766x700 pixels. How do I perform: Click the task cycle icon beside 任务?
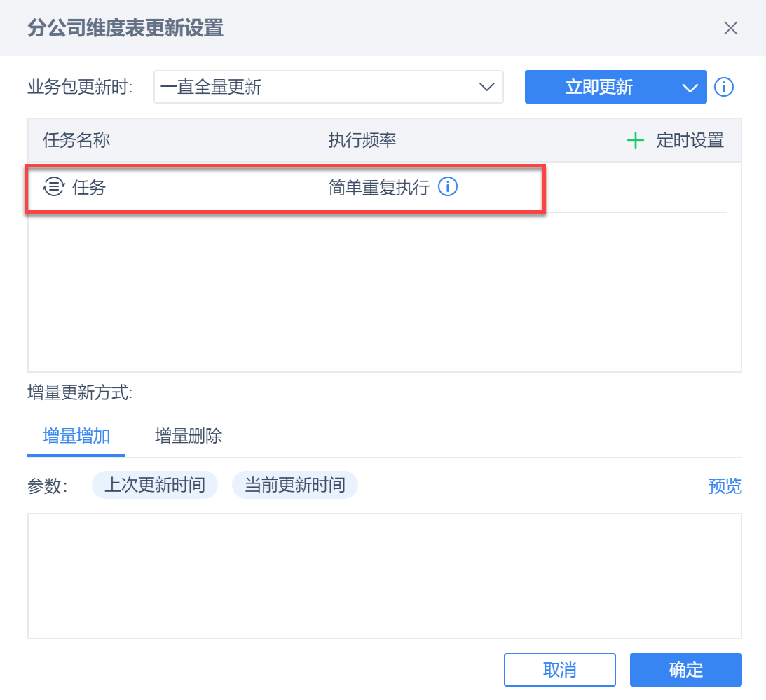[x=53, y=187]
